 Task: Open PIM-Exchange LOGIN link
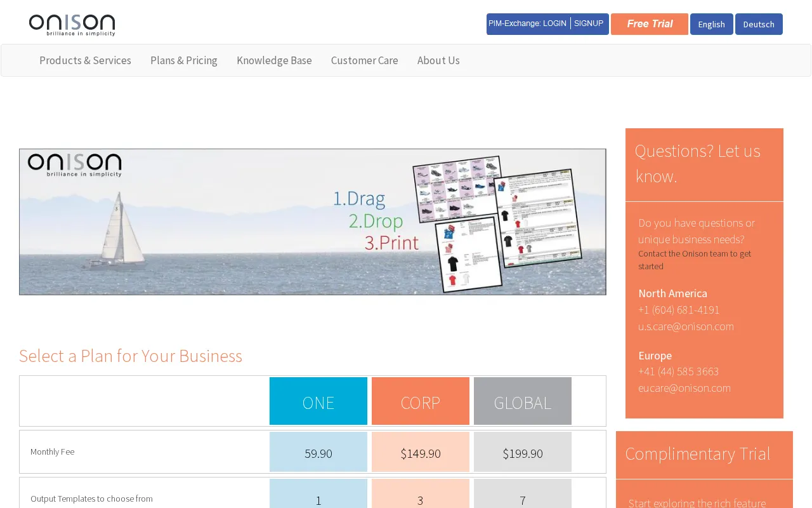[x=527, y=23]
